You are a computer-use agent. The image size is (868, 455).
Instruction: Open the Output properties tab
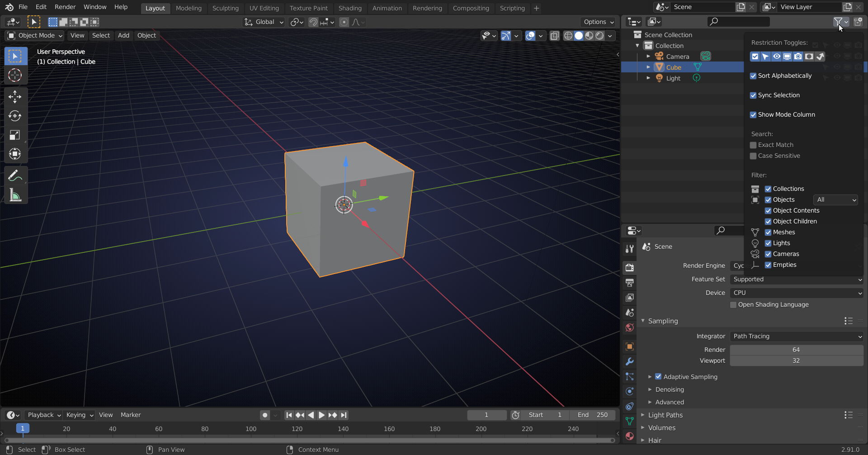629,283
